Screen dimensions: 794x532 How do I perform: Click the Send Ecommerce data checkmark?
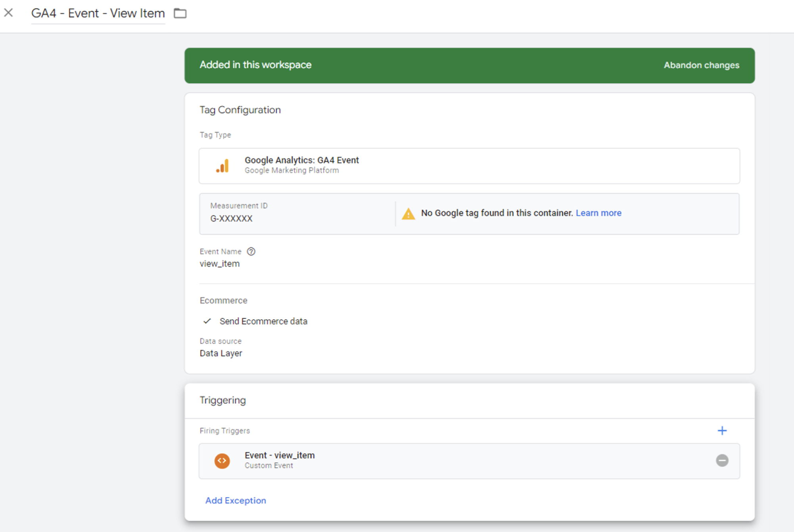207,321
